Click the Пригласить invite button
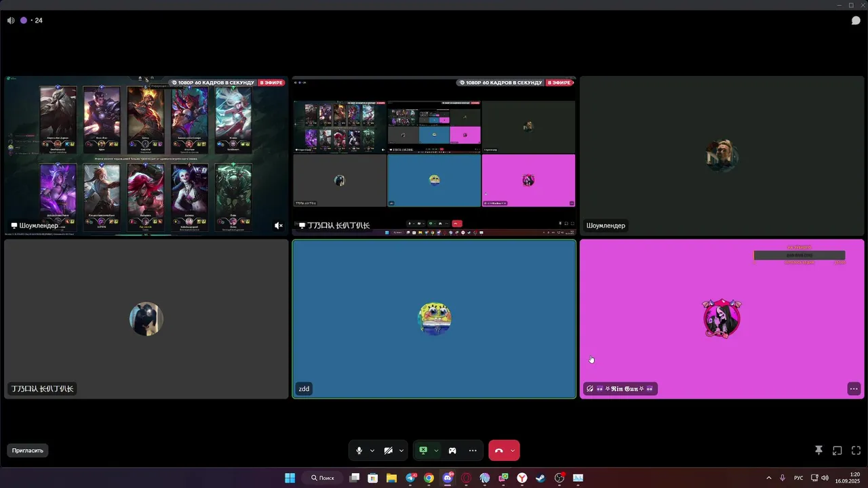The height and width of the screenshot is (488, 868). 28,450
